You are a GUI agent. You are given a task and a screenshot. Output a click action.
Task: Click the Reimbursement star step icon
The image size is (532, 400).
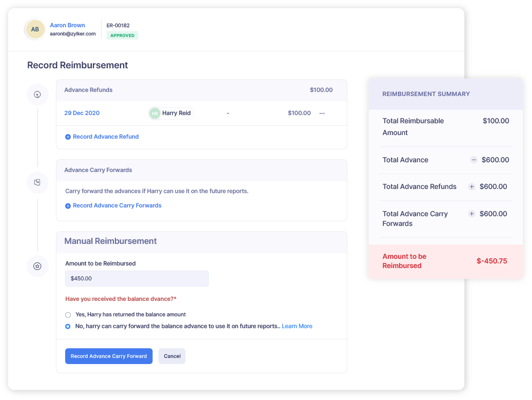(x=37, y=266)
